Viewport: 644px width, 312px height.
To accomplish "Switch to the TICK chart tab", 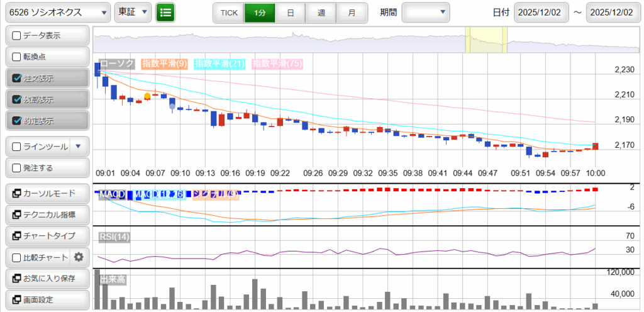I will pyautogui.click(x=229, y=13).
